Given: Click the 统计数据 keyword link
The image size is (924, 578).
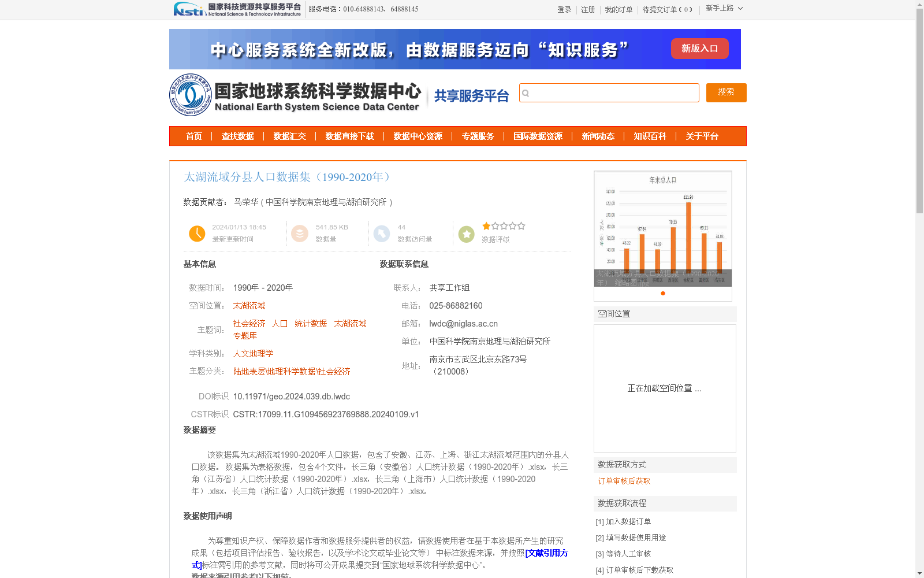Looking at the screenshot, I should click(311, 324).
